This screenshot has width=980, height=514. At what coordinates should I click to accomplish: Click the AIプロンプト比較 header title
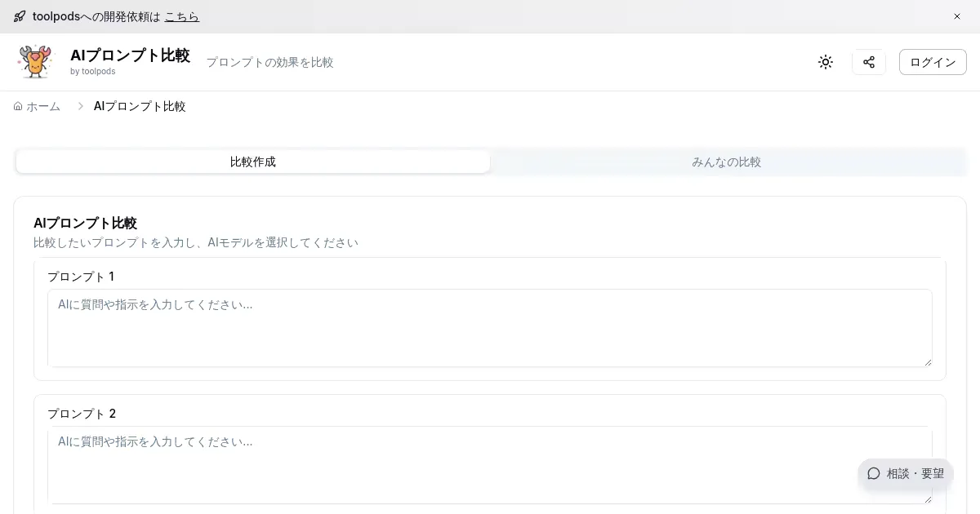tap(130, 55)
